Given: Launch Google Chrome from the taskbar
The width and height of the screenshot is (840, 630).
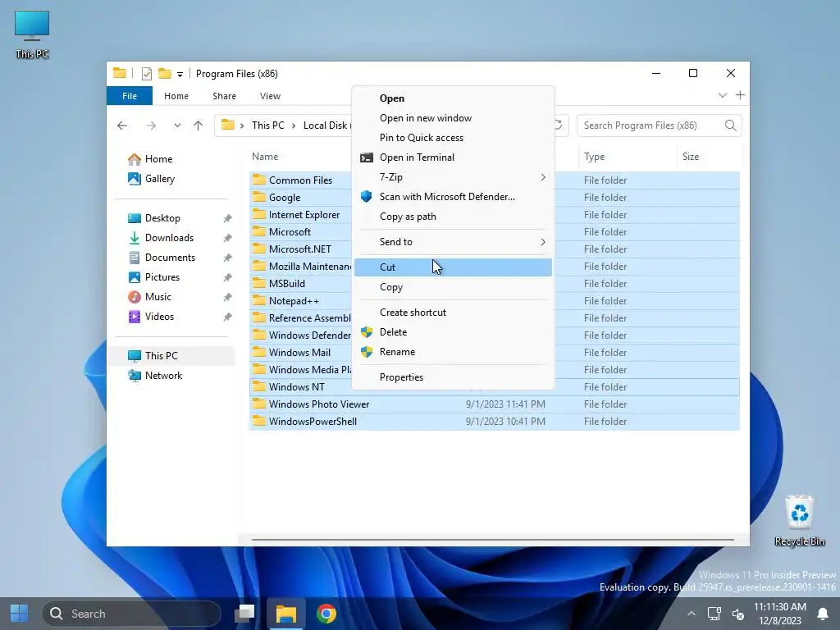Looking at the screenshot, I should pyautogui.click(x=326, y=614).
